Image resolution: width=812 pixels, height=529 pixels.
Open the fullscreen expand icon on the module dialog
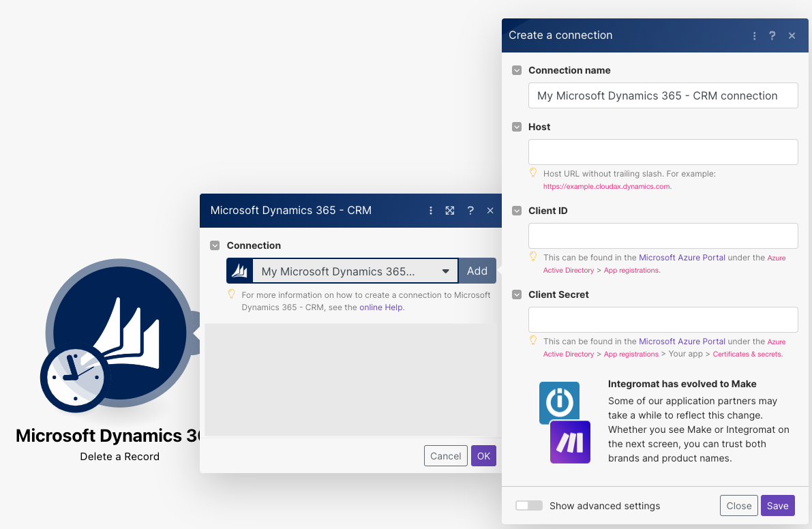click(x=450, y=211)
